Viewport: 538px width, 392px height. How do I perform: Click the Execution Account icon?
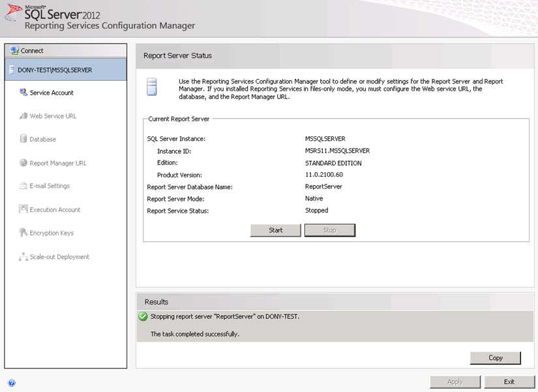tap(23, 209)
